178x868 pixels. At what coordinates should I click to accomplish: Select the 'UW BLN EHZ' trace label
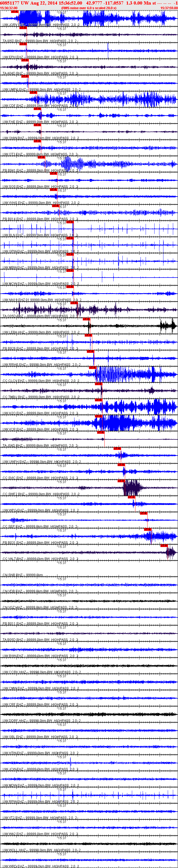[40, 235]
